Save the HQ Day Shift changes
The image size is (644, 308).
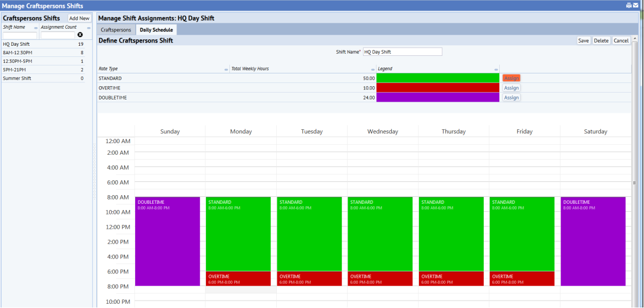coord(583,40)
